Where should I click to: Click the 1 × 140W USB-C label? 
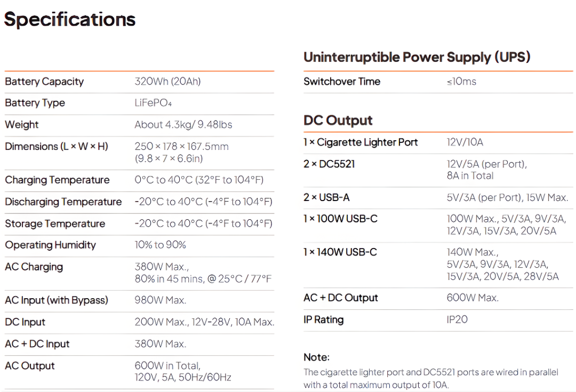[x=340, y=252]
